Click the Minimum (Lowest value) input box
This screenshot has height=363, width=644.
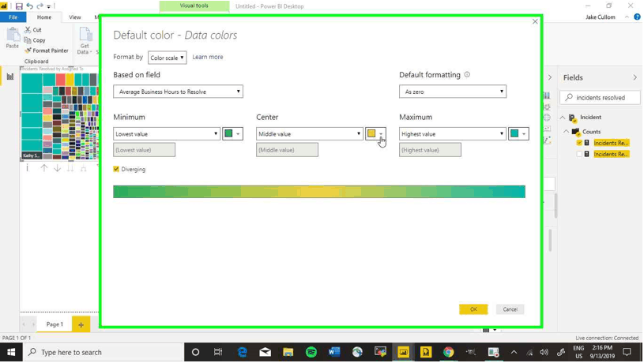tap(144, 150)
